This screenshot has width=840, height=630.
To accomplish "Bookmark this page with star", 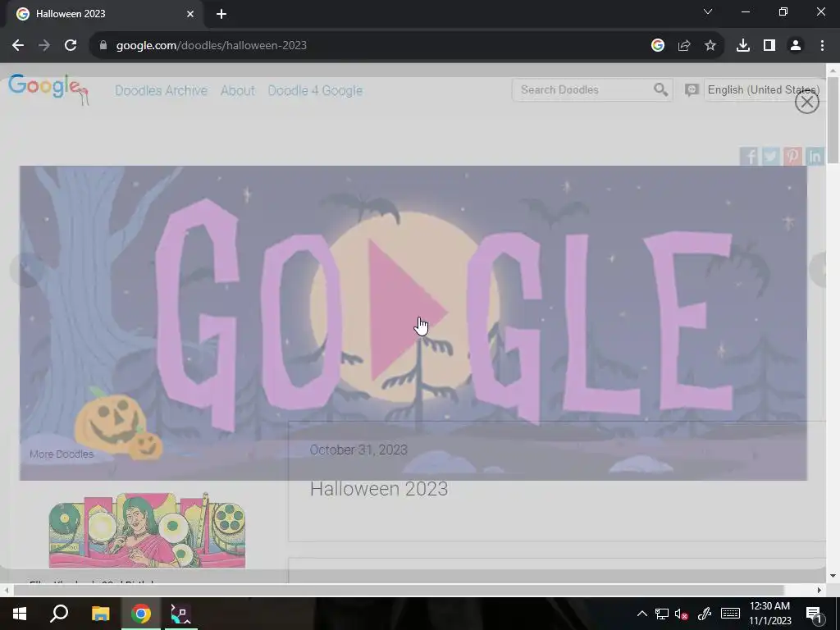I will [710, 46].
